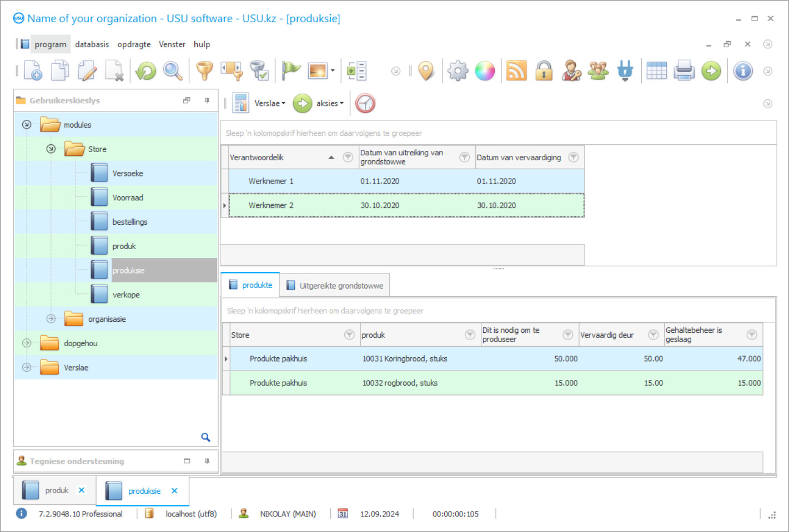This screenshot has width=789, height=532.
Task: Open the Verslae dropdown
Action: click(x=270, y=103)
